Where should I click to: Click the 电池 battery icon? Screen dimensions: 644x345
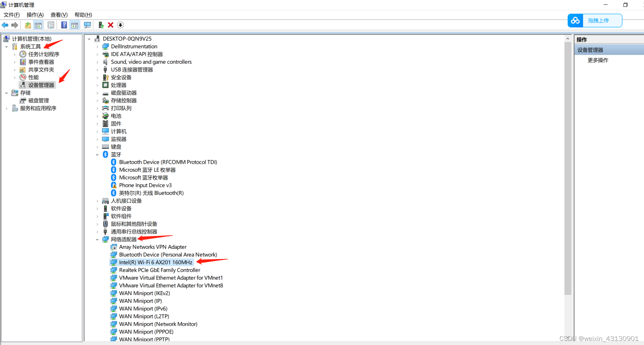click(105, 116)
